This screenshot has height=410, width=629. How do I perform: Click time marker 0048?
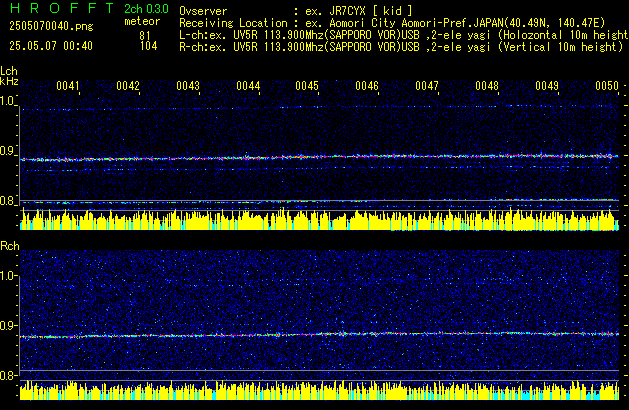487,86
